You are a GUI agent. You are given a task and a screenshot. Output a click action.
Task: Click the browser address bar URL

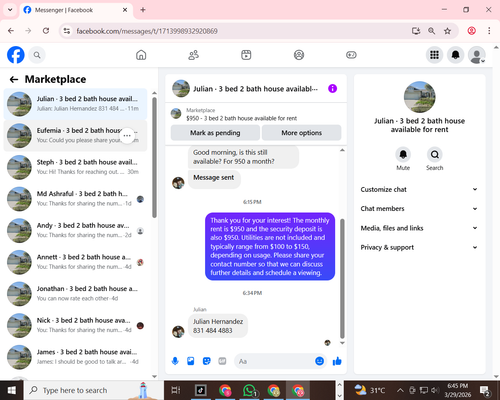coord(147,31)
